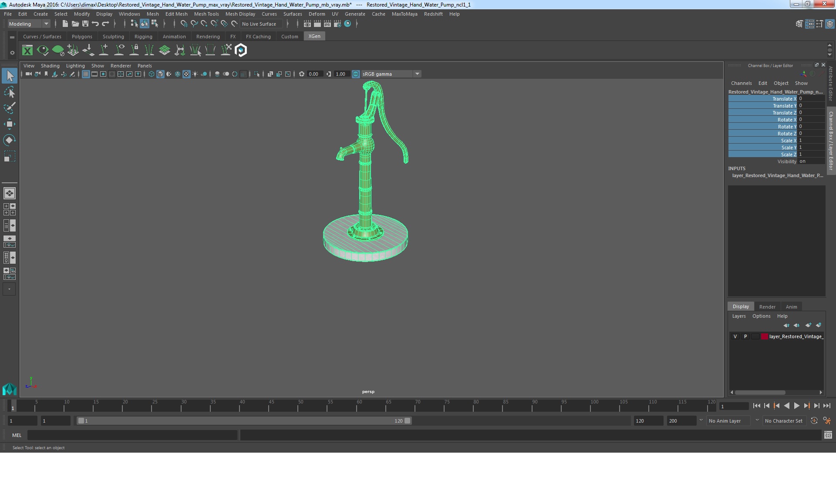Click the red layer color swatch
This screenshot has width=836, height=504.
coord(765,336)
